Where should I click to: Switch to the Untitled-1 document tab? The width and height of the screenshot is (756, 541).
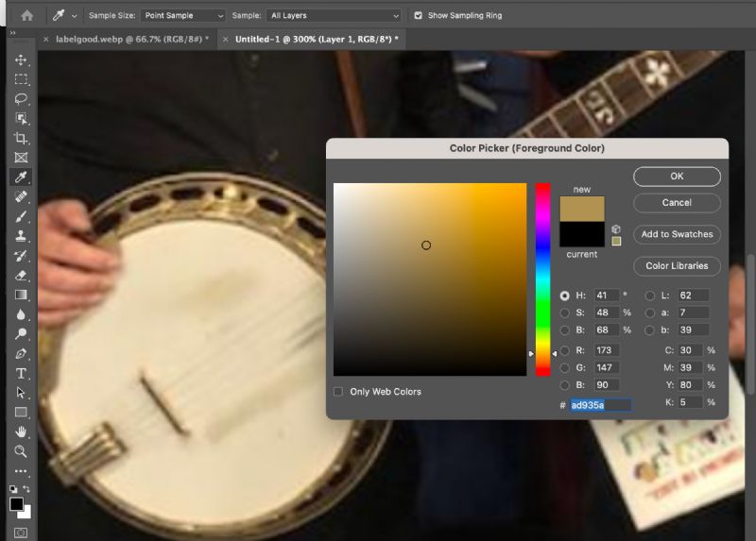click(317, 39)
